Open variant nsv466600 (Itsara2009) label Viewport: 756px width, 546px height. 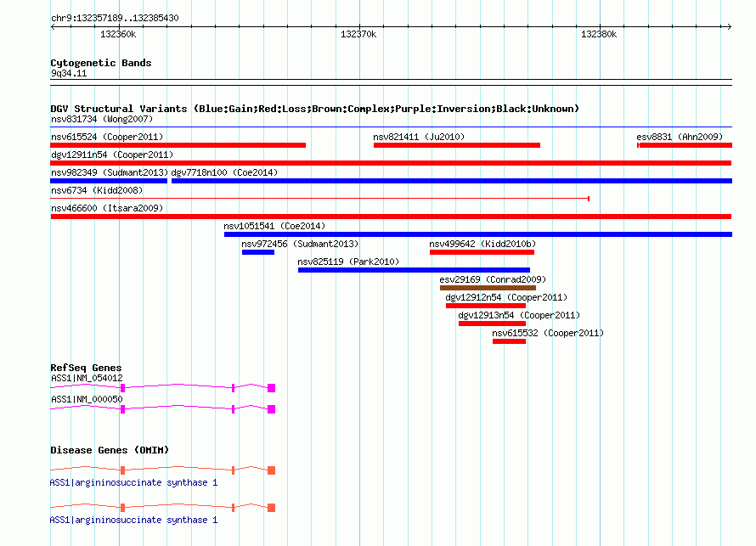[x=107, y=208]
